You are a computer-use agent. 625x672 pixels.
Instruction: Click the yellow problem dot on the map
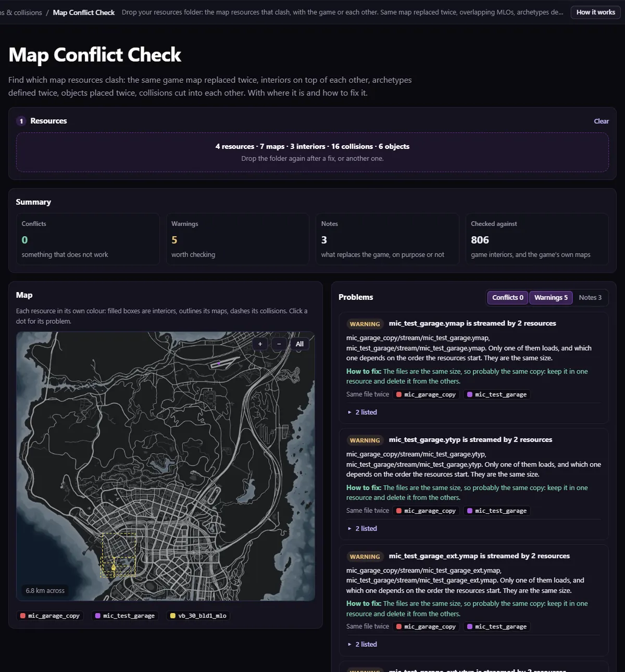[x=114, y=567]
